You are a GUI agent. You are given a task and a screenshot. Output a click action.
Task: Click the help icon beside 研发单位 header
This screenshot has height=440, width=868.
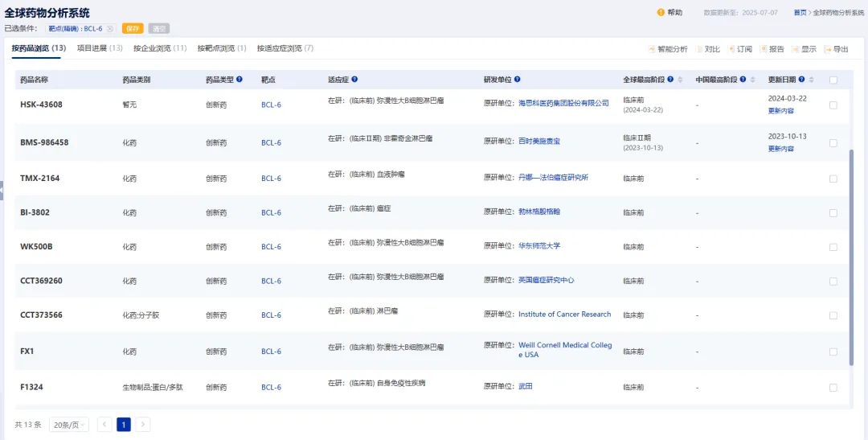coord(517,80)
